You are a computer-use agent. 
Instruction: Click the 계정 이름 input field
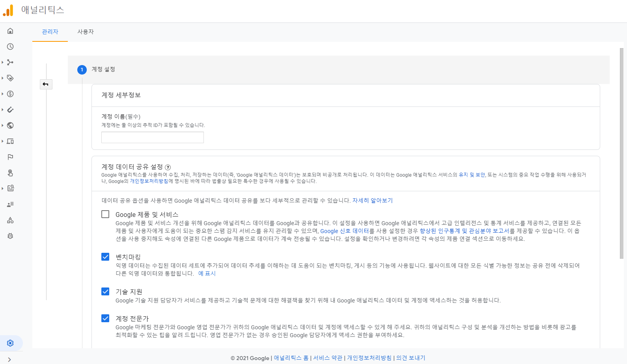(x=153, y=137)
